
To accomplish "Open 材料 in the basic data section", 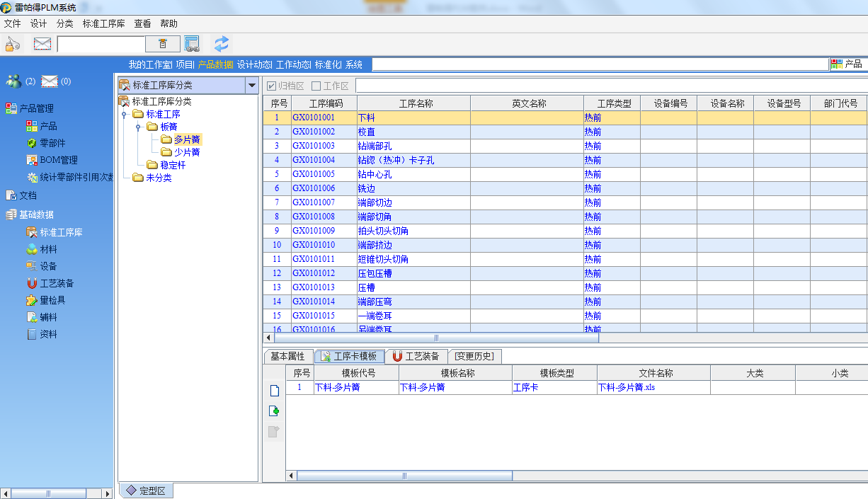I will 48,249.
